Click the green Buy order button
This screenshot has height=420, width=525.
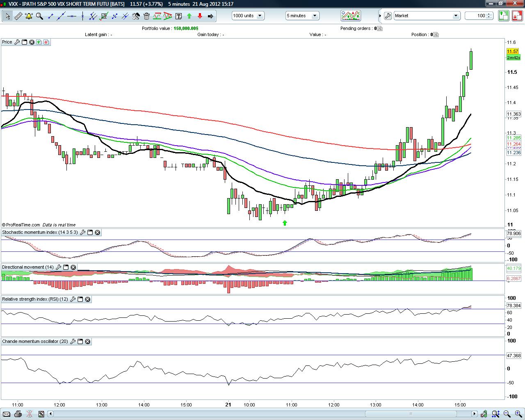click(x=503, y=16)
